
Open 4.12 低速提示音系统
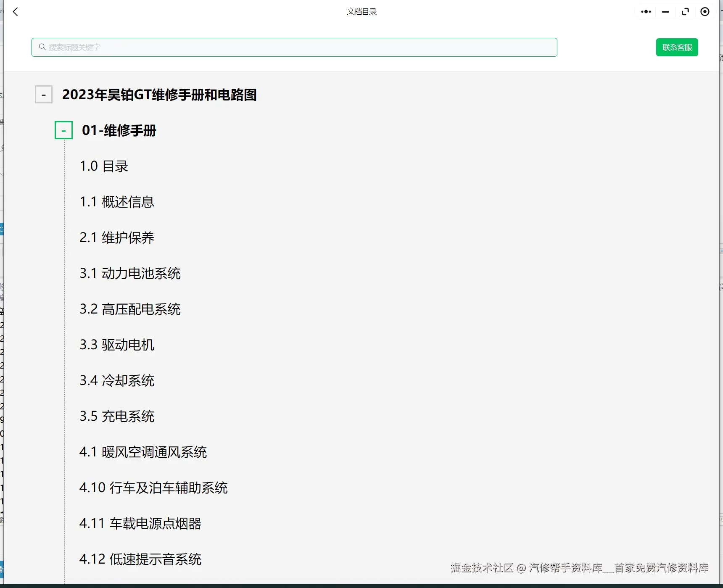point(140,559)
